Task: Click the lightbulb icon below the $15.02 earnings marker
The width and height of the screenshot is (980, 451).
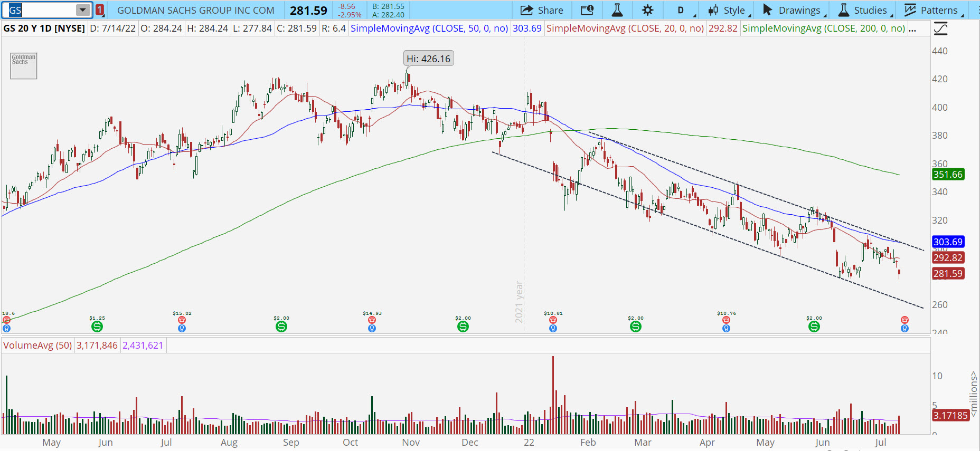Action: pos(182,329)
